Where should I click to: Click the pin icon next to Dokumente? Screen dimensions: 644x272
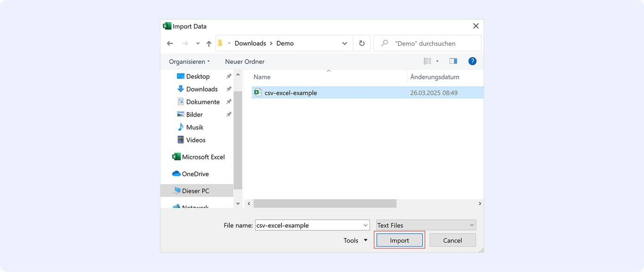point(229,102)
